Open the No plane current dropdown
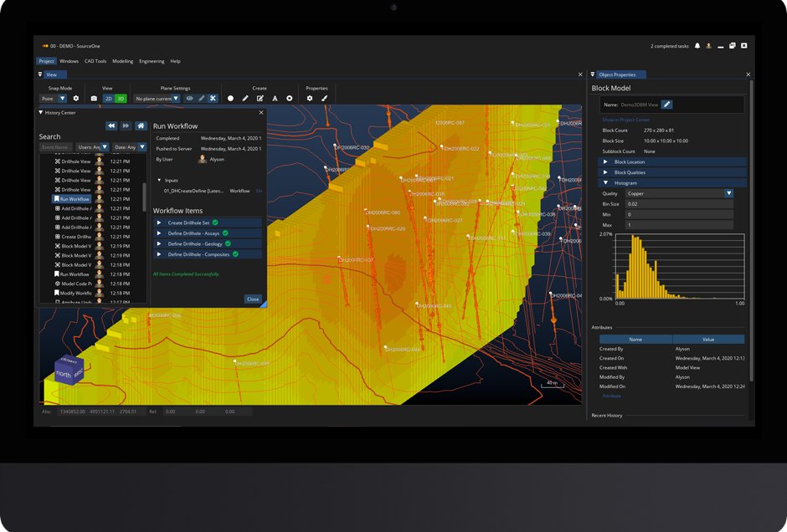The height and width of the screenshot is (532, 787). tap(157, 98)
